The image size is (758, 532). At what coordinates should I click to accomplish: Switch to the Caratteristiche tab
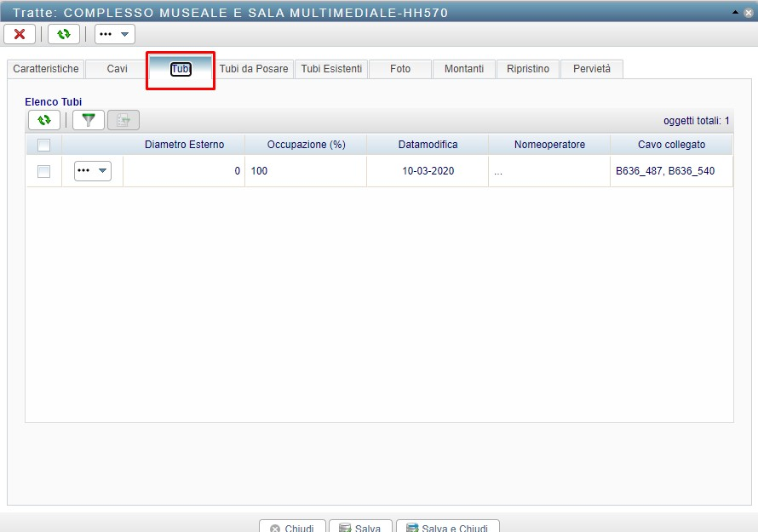(x=46, y=69)
